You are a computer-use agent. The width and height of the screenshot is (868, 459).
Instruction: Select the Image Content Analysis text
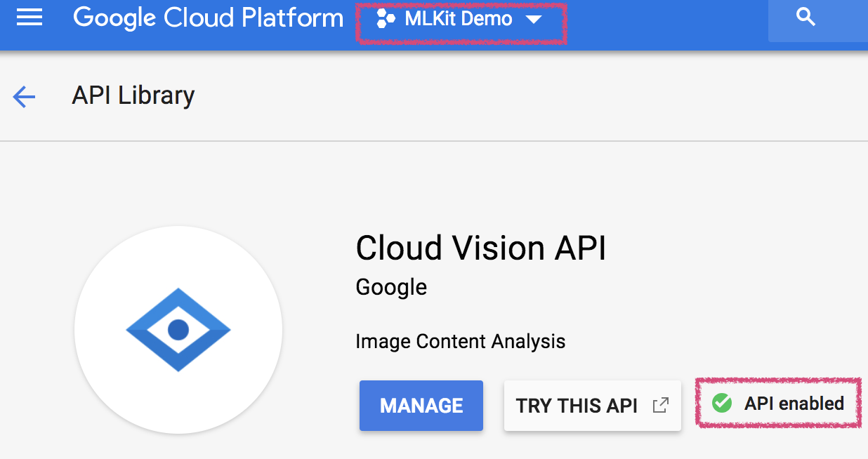[x=461, y=342]
